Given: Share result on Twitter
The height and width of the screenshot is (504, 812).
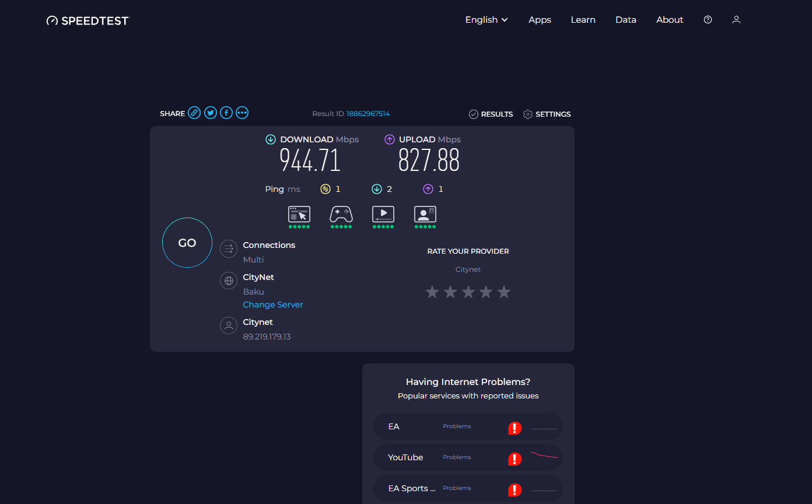Looking at the screenshot, I should [x=211, y=113].
